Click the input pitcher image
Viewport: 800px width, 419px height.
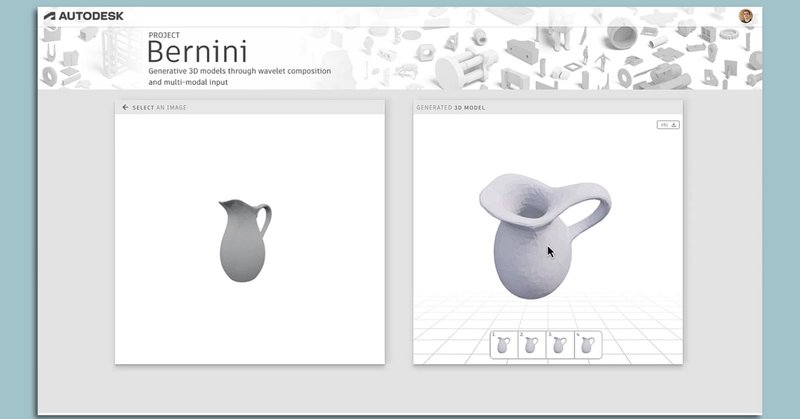pos(245,240)
